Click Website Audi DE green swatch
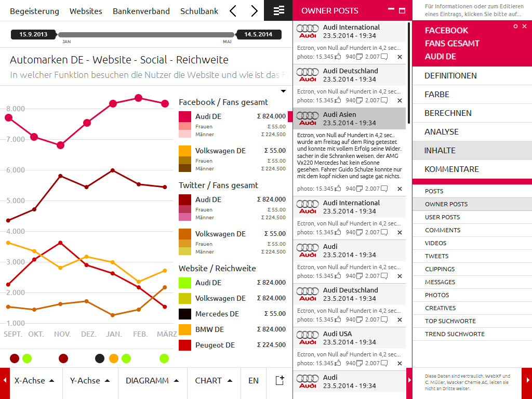Viewport: 532px width, 399px height. [185, 283]
